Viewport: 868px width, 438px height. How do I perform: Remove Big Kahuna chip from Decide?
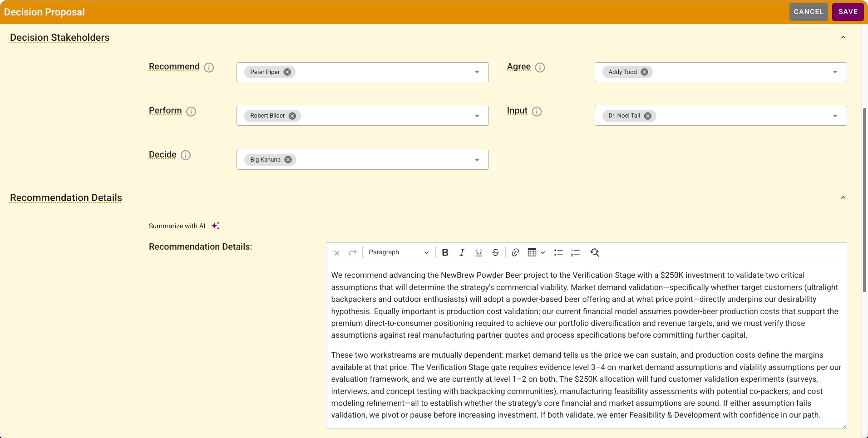pyautogui.click(x=288, y=160)
